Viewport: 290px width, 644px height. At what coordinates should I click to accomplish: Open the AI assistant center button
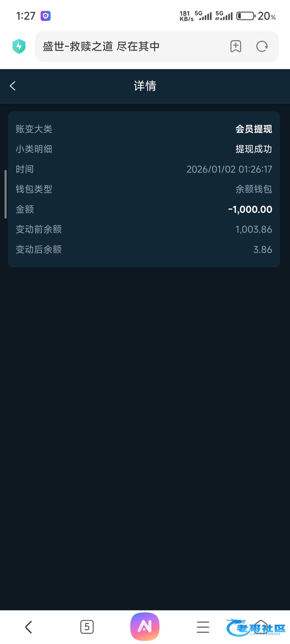pos(145,627)
